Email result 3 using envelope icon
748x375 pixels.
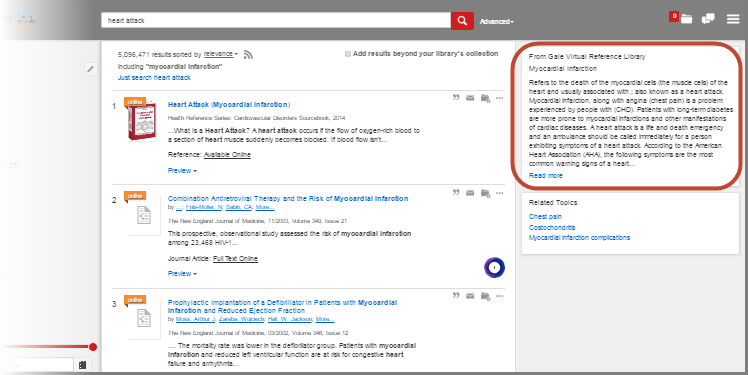click(x=470, y=296)
